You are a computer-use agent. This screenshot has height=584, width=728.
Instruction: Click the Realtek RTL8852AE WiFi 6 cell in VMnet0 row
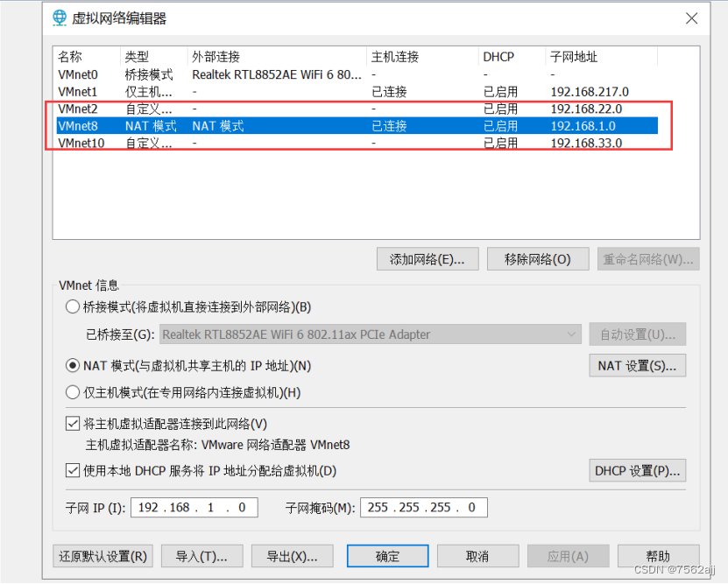coord(276,74)
